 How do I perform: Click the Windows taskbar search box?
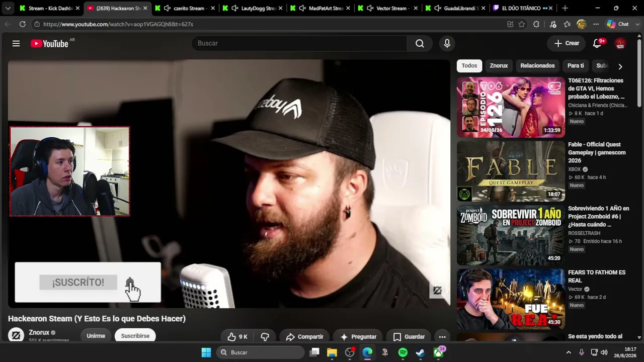click(261, 352)
